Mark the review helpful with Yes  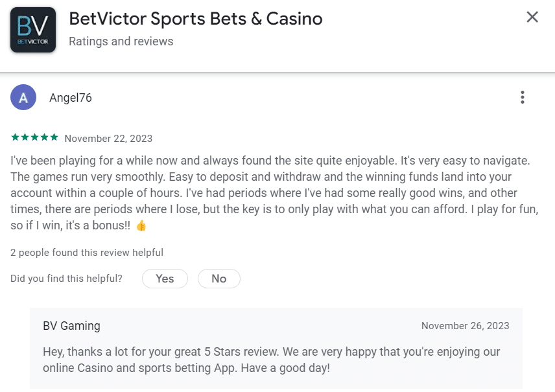pos(165,279)
